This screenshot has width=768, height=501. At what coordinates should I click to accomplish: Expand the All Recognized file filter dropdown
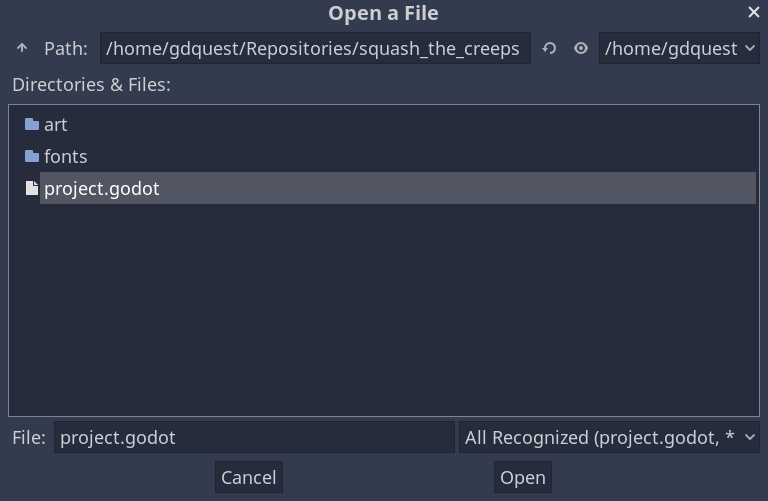pos(600,437)
